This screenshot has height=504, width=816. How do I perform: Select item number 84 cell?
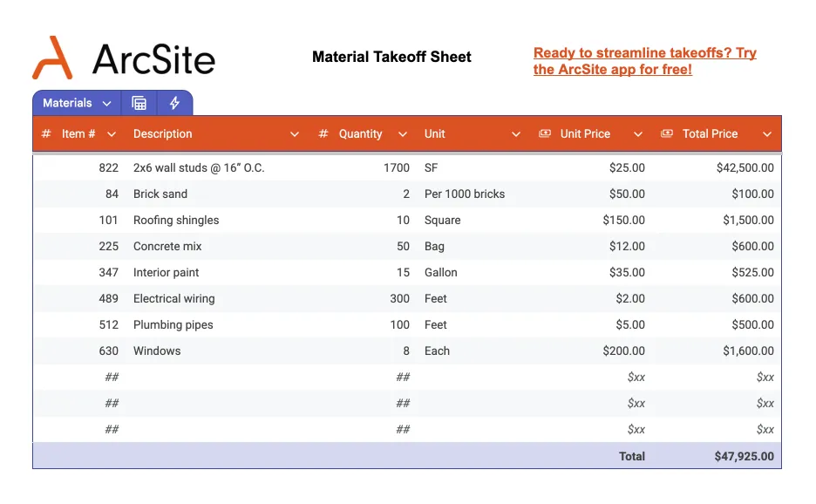[112, 194]
